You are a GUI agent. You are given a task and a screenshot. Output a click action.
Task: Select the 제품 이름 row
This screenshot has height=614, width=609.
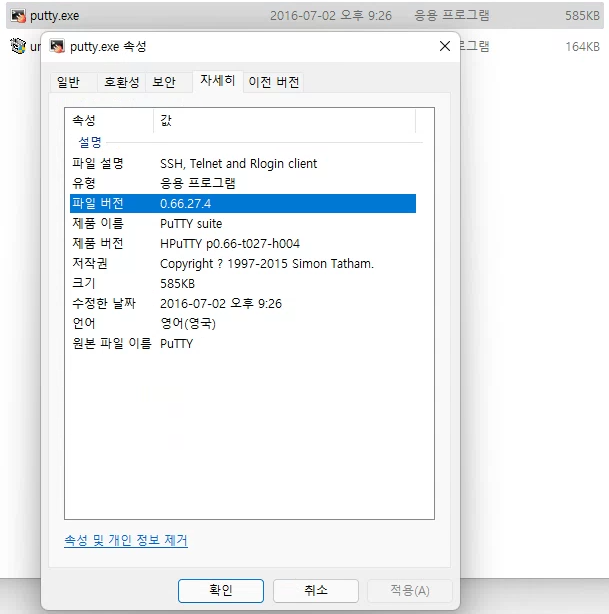point(243,224)
